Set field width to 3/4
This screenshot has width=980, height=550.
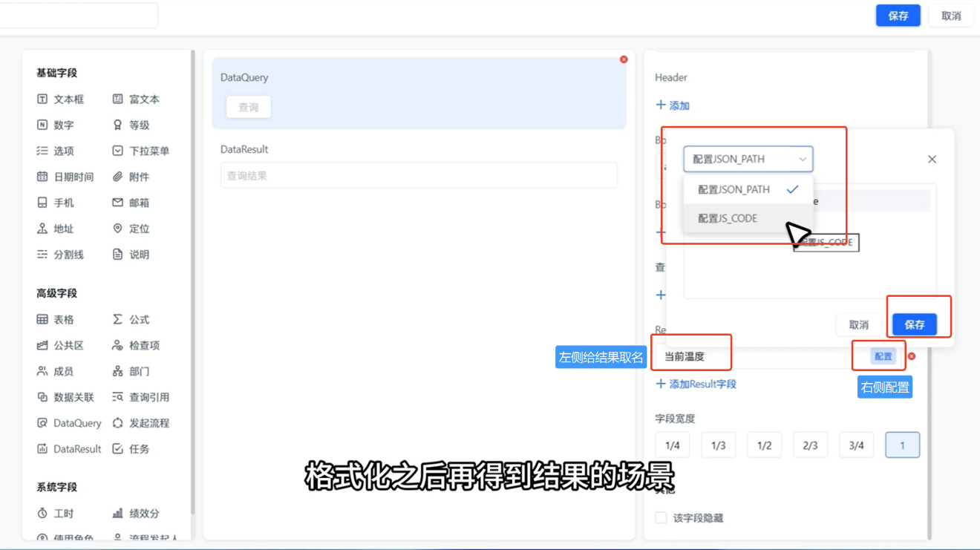tap(857, 445)
